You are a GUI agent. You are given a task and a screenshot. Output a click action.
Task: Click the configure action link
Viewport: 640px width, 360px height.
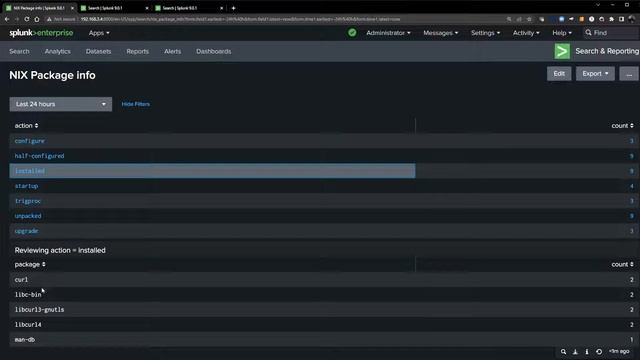[x=29, y=141]
